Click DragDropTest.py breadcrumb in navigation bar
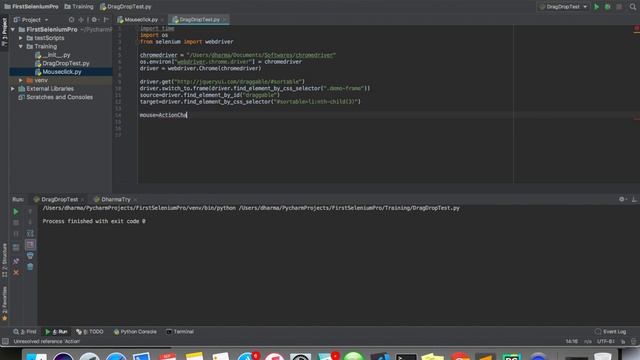The image size is (640, 360). click(126, 7)
